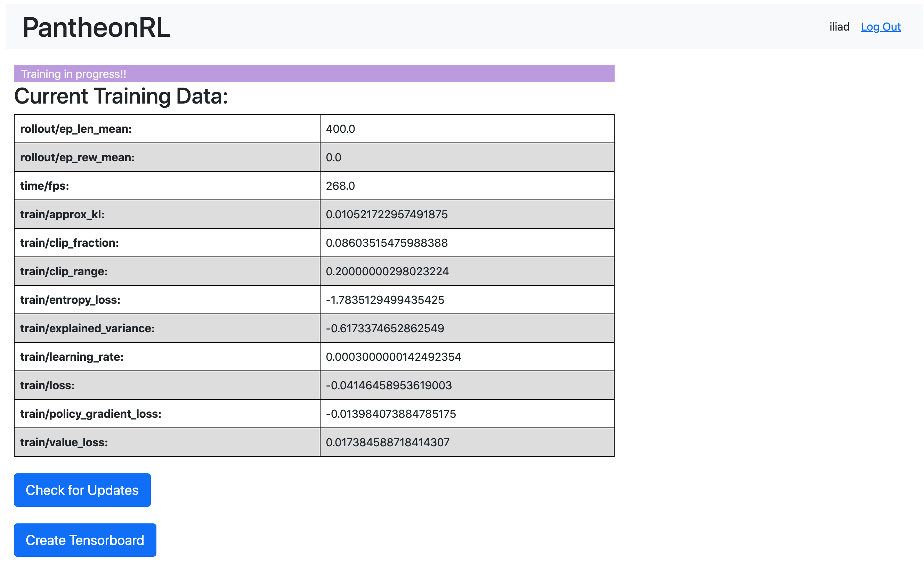
Task: Select the train/approx_kl label
Action: 62,214
